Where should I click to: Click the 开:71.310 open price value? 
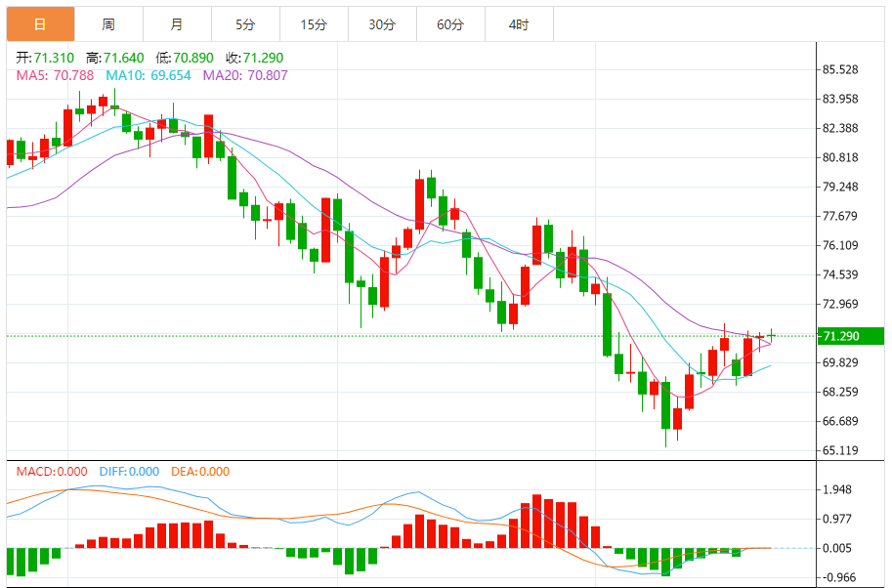pos(45,58)
